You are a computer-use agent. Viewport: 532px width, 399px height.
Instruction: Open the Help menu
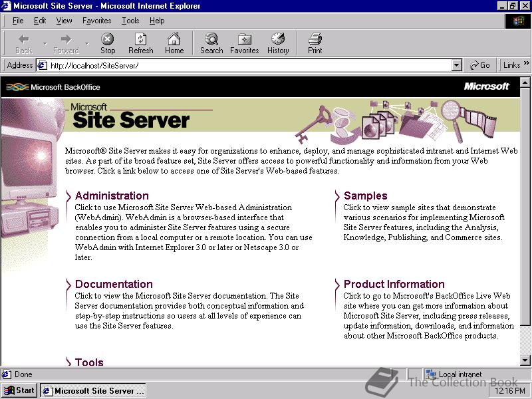[x=157, y=21]
